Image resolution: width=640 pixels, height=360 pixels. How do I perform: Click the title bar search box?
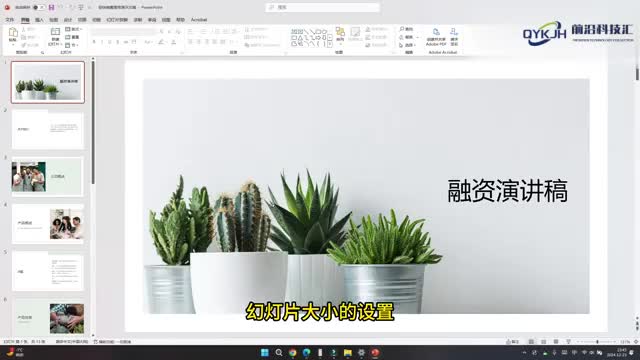click(x=322, y=7)
